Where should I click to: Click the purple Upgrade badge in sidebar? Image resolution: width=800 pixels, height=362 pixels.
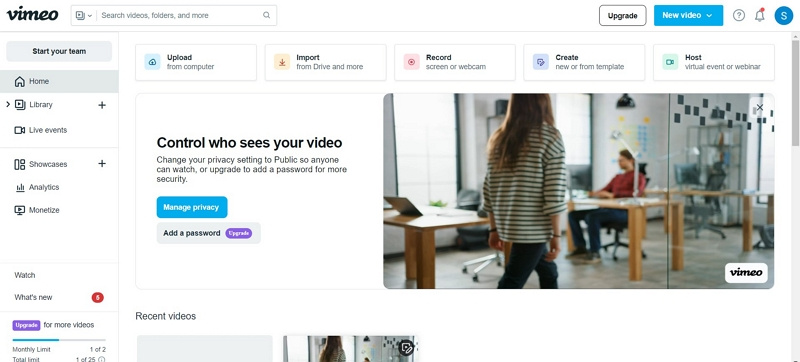click(x=26, y=325)
